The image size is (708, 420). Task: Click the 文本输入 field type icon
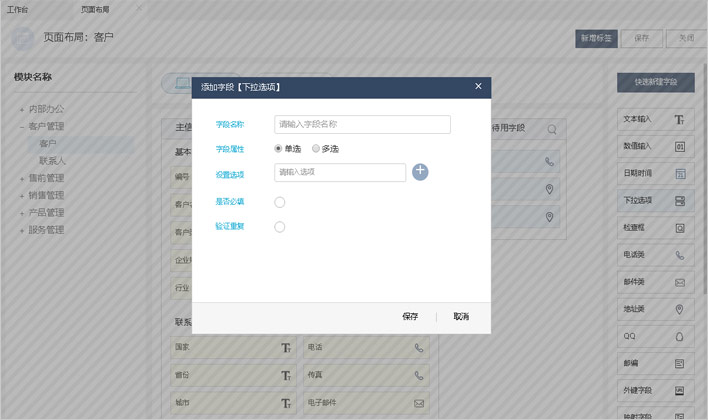679,119
